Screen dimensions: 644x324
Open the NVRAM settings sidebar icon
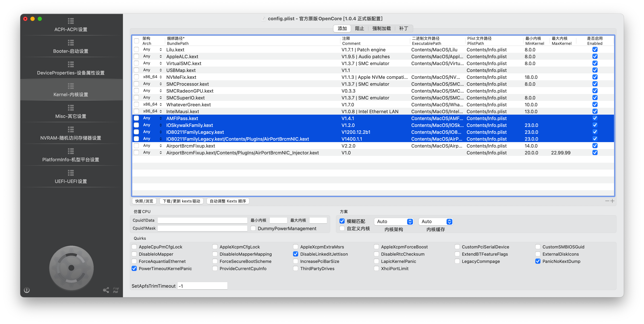[x=71, y=129]
